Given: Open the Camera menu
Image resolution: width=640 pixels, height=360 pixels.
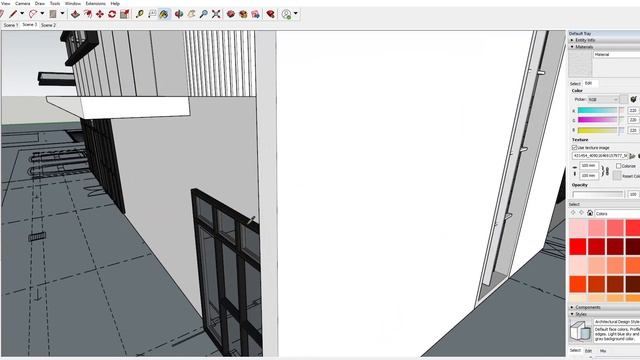Looking at the screenshot, I should [22, 3].
